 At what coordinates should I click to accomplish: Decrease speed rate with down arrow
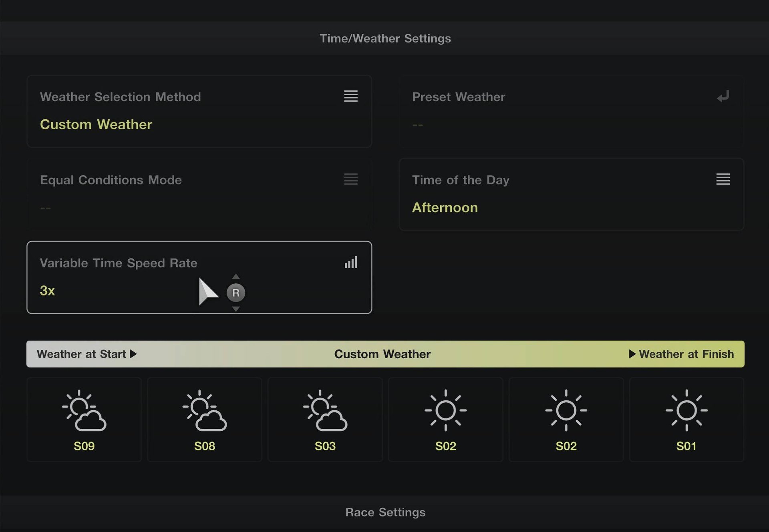[236, 309]
